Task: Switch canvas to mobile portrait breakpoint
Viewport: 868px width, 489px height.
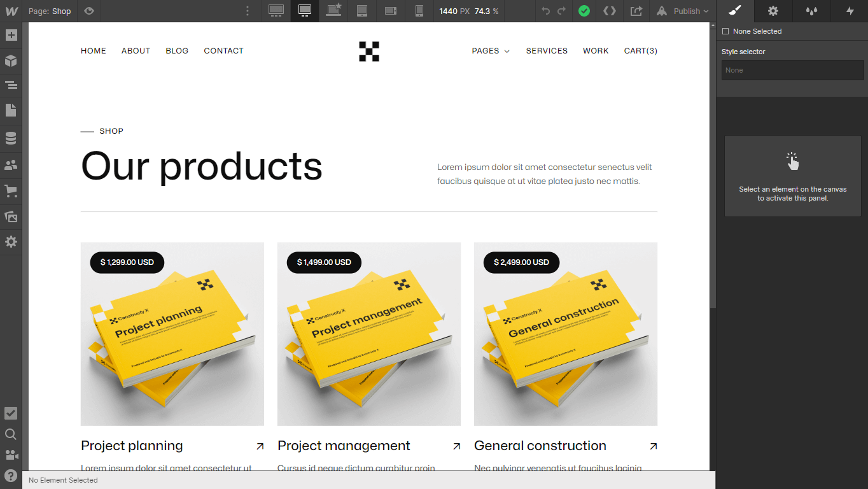Action: pyautogui.click(x=419, y=11)
